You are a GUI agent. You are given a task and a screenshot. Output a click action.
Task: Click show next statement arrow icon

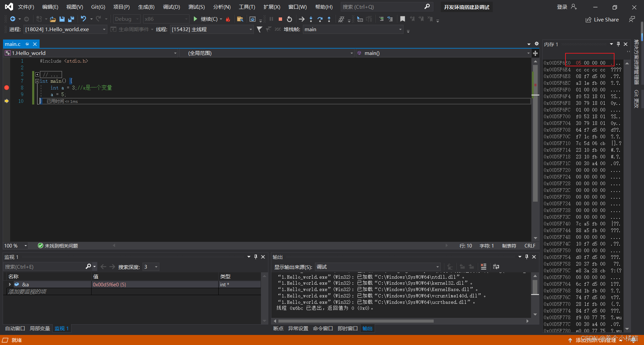point(302,19)
